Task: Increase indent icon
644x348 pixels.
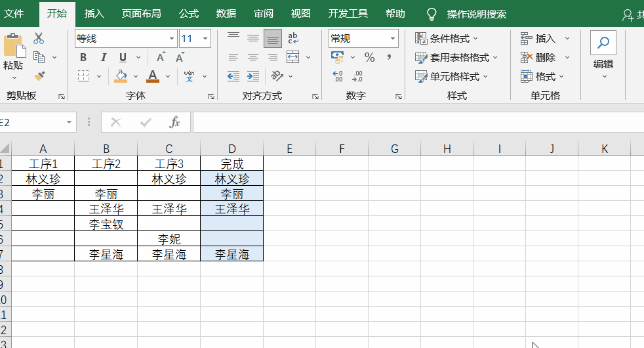Action: coord(253,76)
